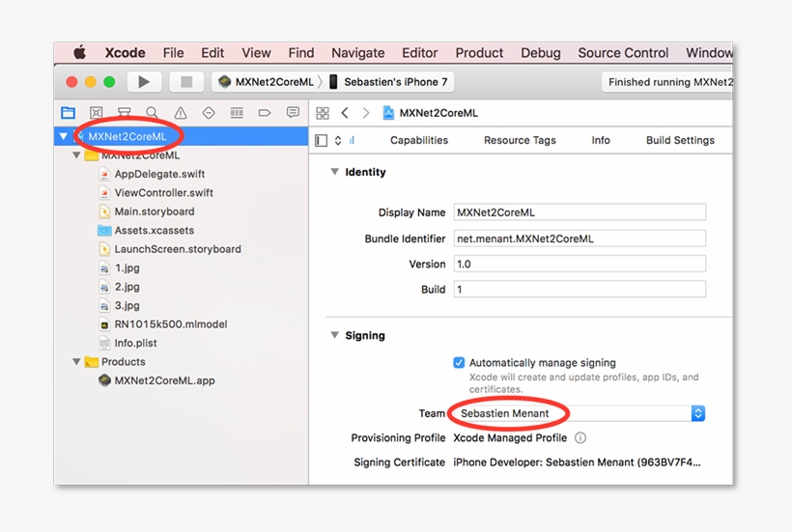The height and width of the screenshot is (532, 792).
Task: Open the Product menu
Action: click(x=479, y=53)
